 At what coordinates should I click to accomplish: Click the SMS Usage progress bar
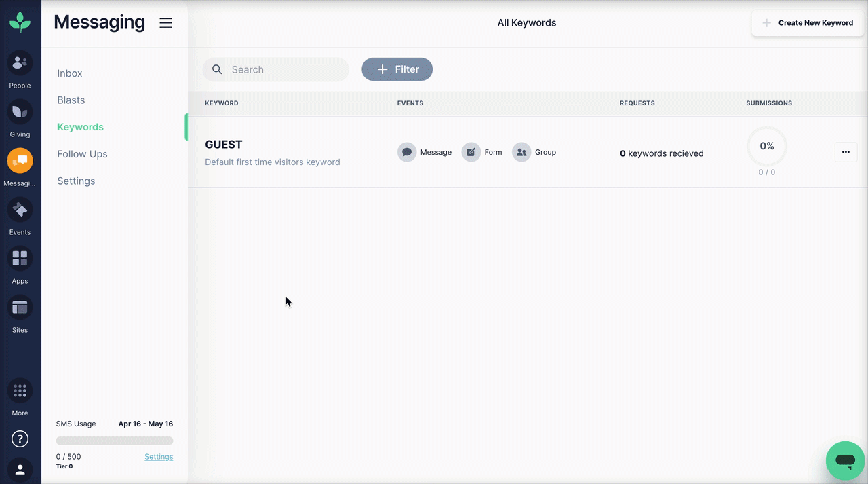coord(115,441)
